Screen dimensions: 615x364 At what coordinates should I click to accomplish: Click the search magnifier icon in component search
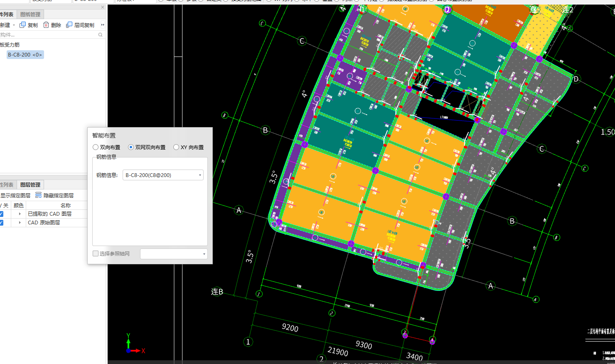coord(100,35)
